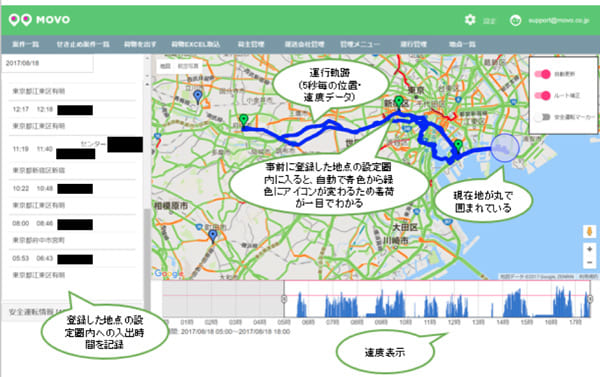Toggle the ルート補正 switch
The image size is (600, 377).
(543, 95)
